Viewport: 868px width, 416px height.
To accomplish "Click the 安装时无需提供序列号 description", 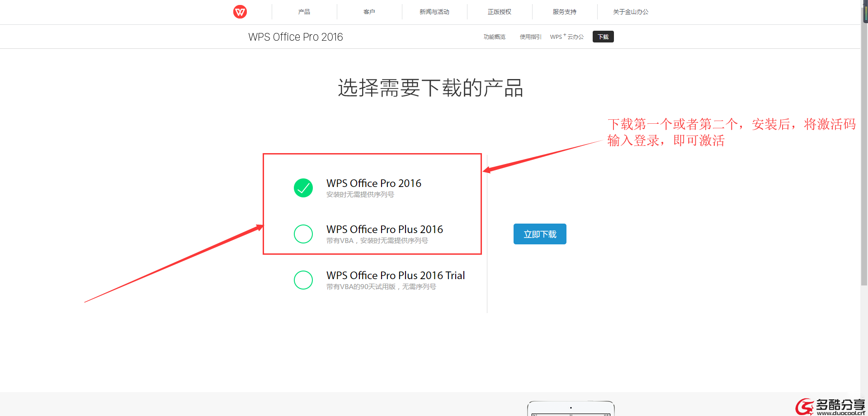I will (x=360, y=195).
